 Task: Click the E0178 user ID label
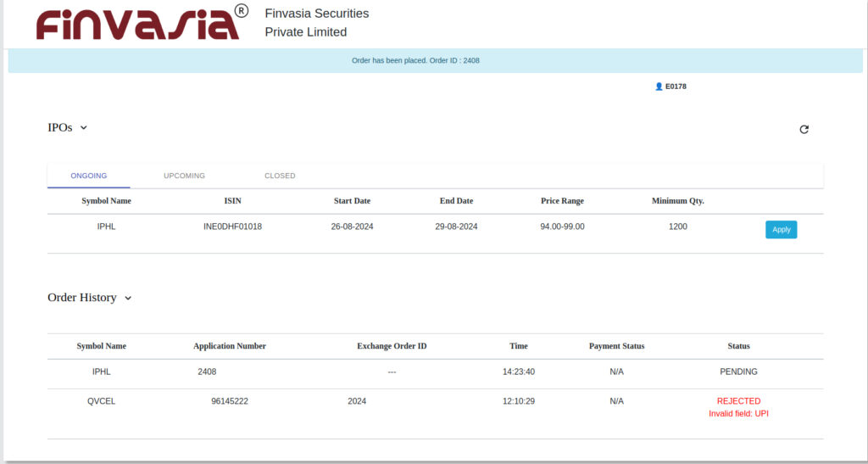point(676,87)
